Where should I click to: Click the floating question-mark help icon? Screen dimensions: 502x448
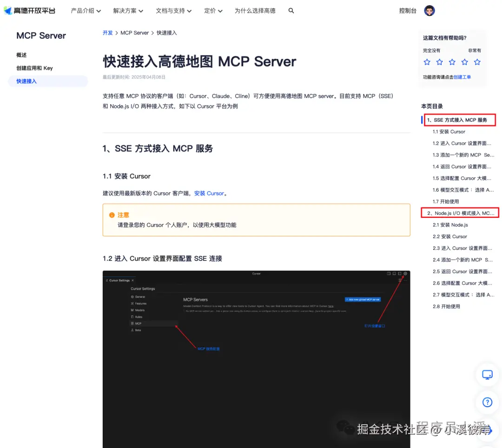pos(487,402)
